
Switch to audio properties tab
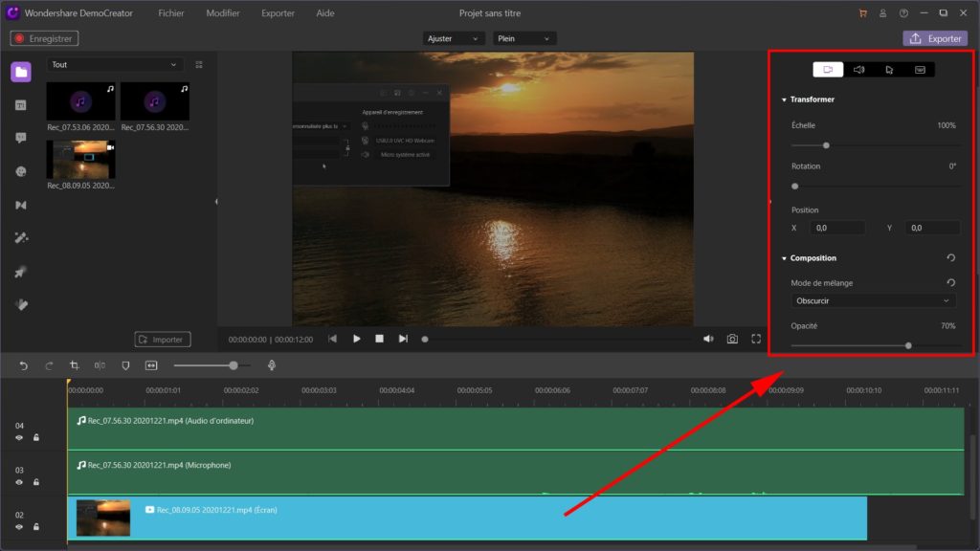tap(858, 69)
